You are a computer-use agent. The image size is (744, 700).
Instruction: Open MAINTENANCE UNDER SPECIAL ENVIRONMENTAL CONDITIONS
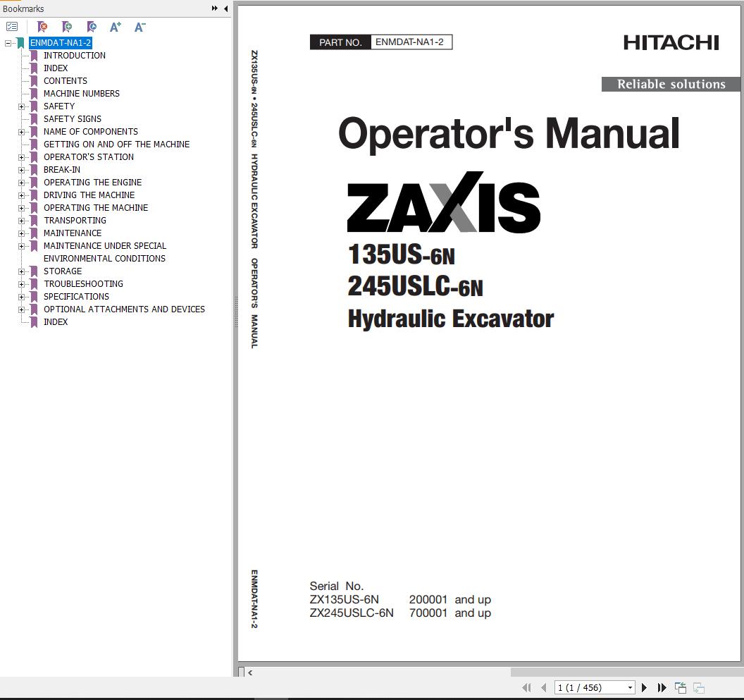point(105,252)
